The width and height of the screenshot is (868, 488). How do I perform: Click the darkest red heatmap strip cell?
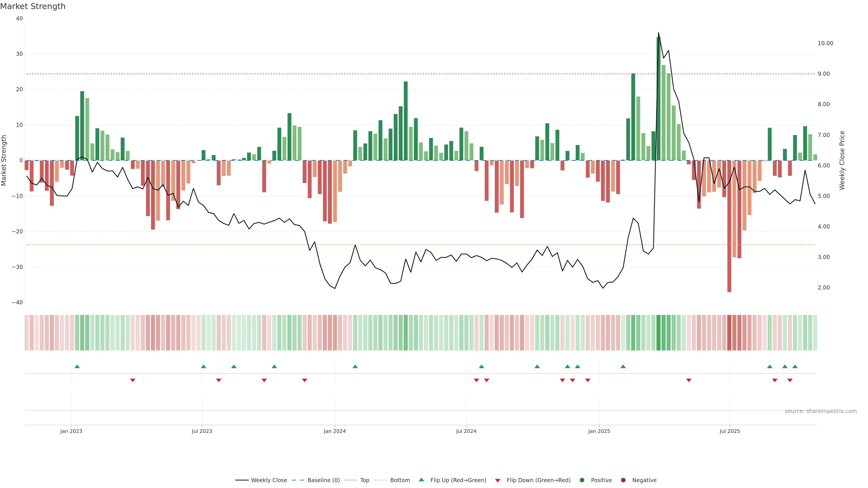click(x=729, y=333)
